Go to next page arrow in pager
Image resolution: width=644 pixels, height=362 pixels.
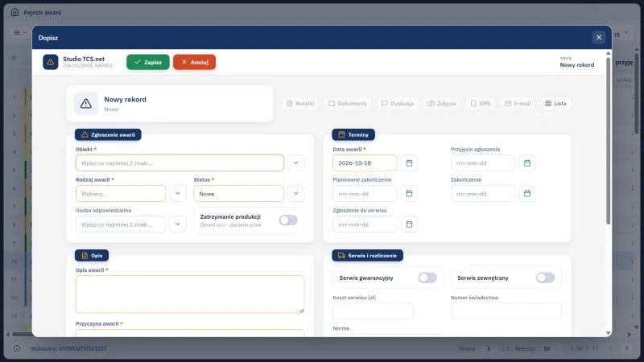click(x=627, y=348)
